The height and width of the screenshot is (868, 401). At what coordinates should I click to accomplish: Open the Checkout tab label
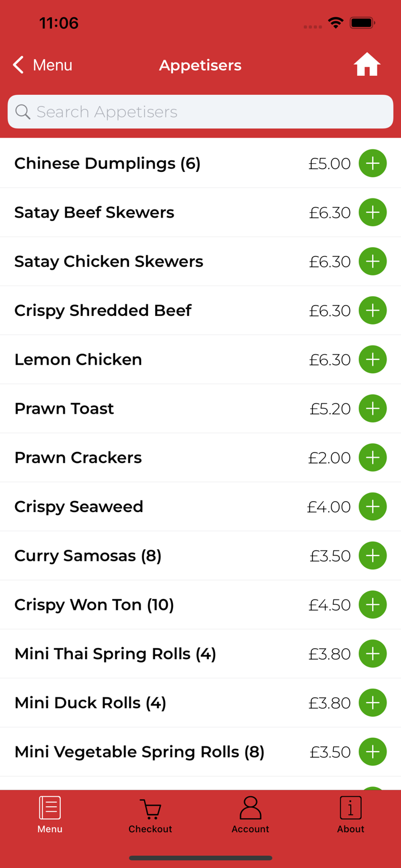point(150,829)
